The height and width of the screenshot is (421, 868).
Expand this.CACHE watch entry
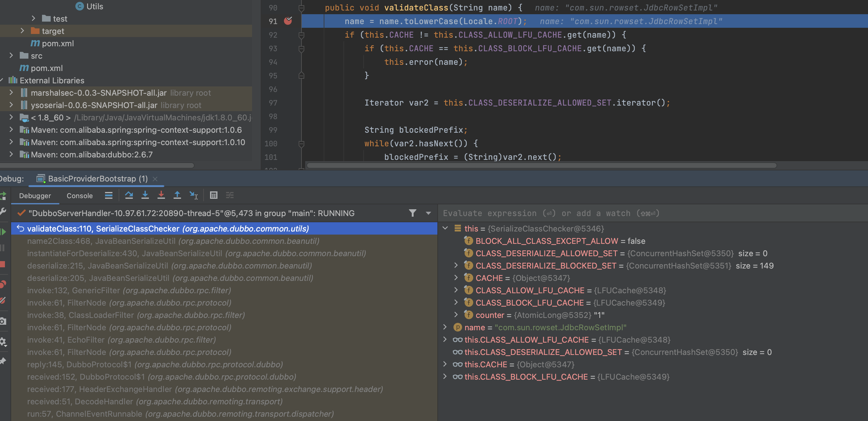coord(445,365)
